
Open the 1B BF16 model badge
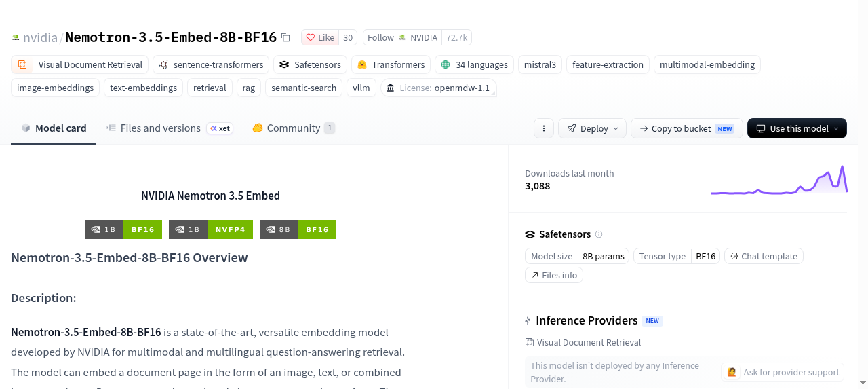pos(123,229)
